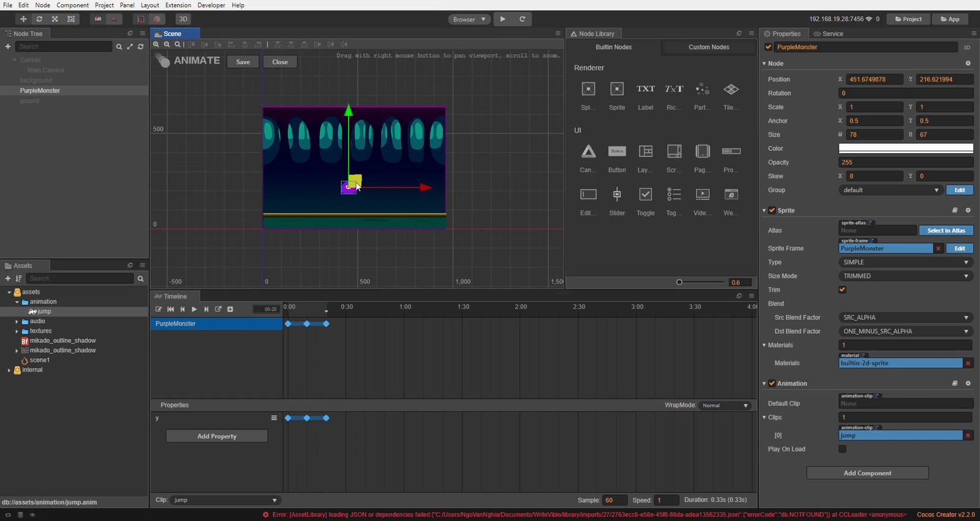Viewport: 980px width, 521px height.
Task: Open the Size Mode TRIMMED dropdown
Action: click(905, 276)
